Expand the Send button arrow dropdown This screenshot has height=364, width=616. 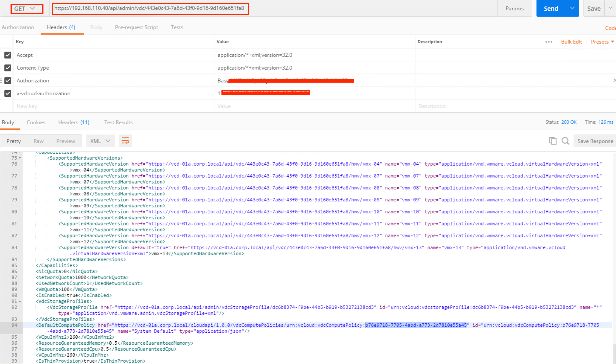point(572,8)
